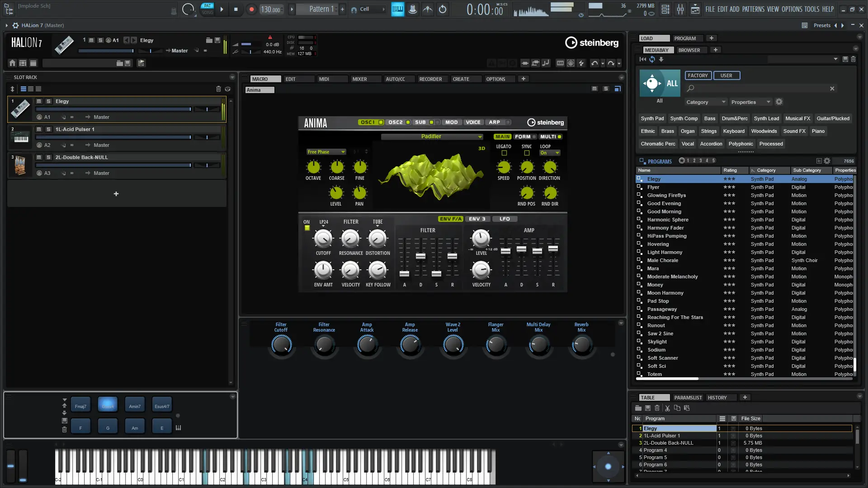Click the Synth Lead category button
Image resolution: width=868 pixels, height=488 pixels.
(x=766, y=118)
